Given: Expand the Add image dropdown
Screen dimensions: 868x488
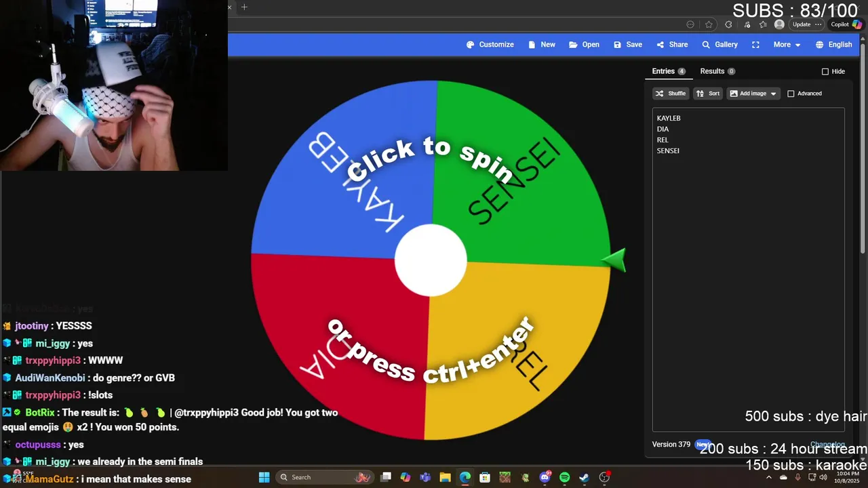Looking at the screenshot, I should [753, 94].
